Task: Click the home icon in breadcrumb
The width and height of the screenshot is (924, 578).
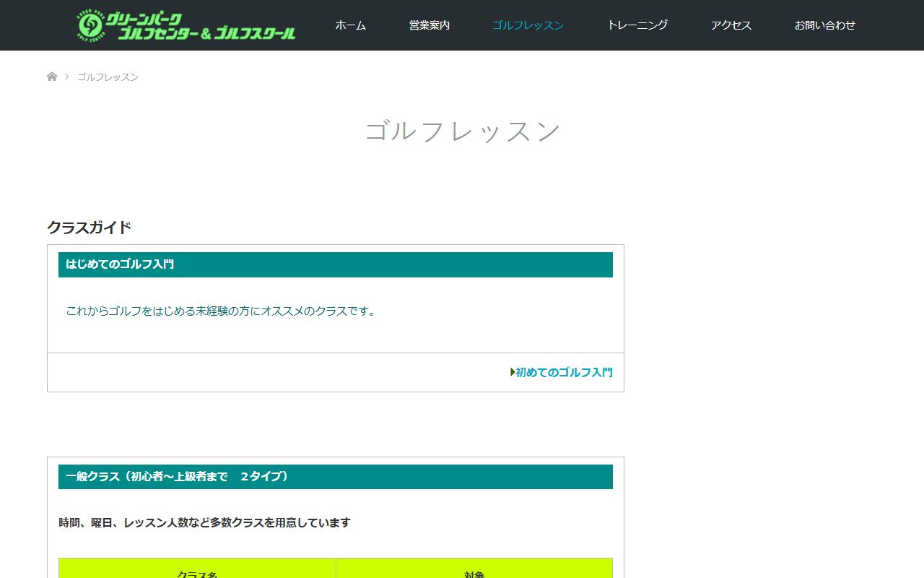Action: click(x=52, y=77)
